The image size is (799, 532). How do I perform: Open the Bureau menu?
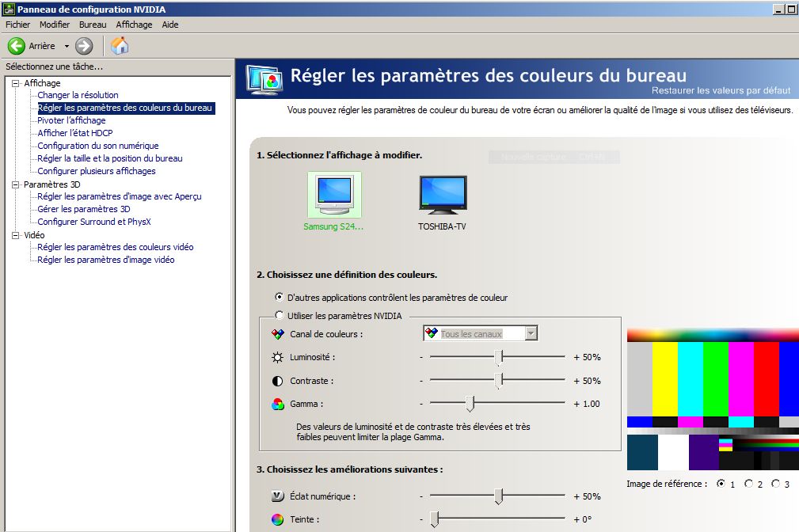pyautogui.click(x=93, y=25)
